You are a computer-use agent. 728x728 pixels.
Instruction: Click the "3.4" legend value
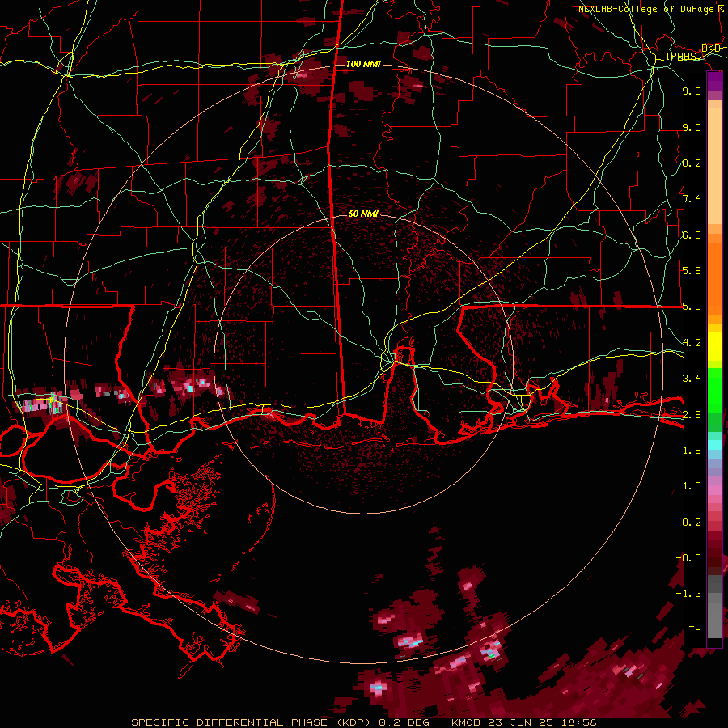click(x=692, y=379)
